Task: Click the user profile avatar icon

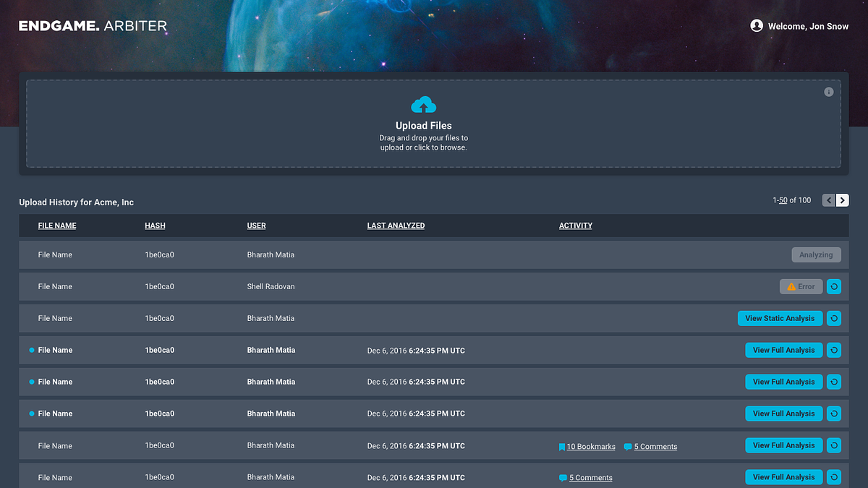Action: (x=757, y=26)
